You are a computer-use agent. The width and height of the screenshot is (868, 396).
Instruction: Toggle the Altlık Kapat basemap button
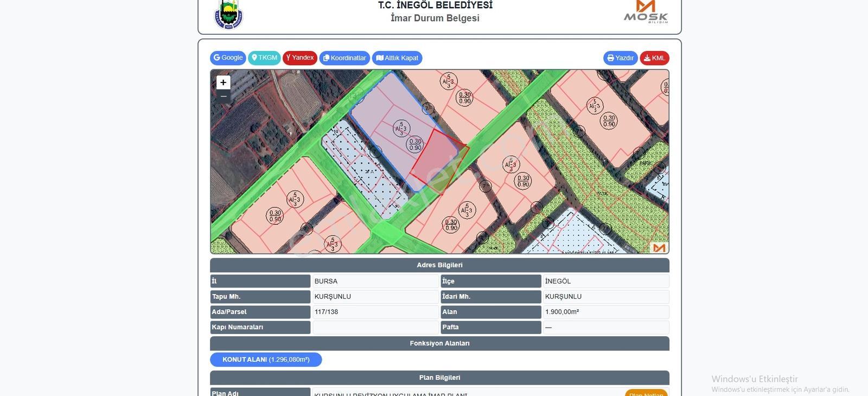click(x=397, y=58)
